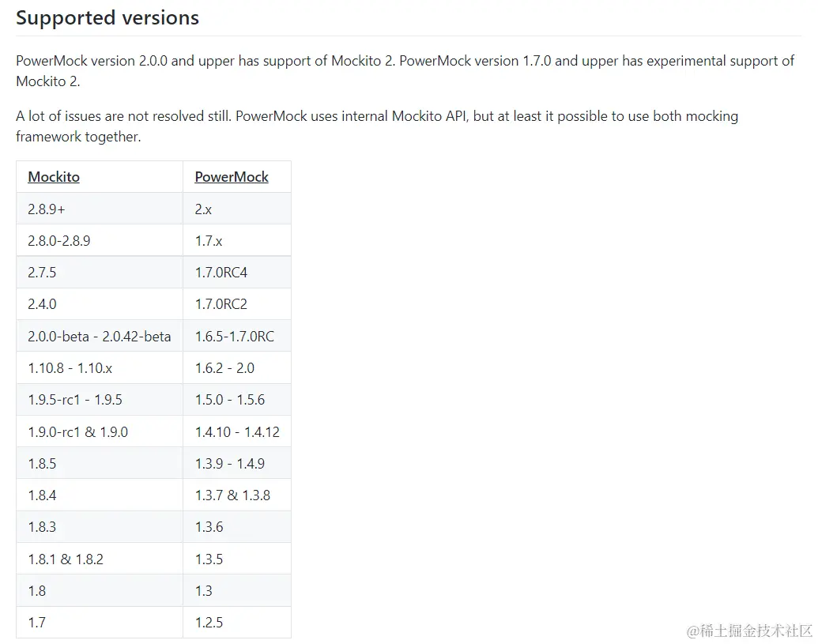Select the 2.8.0-2.8.9 version cell
The image size is (818, 644).
point(59,241)
